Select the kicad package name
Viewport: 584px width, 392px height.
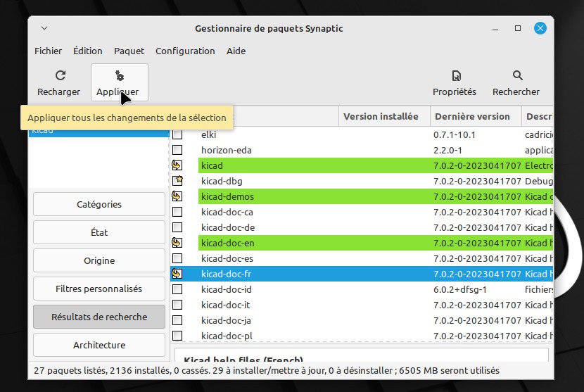click(x=212, y=165)
